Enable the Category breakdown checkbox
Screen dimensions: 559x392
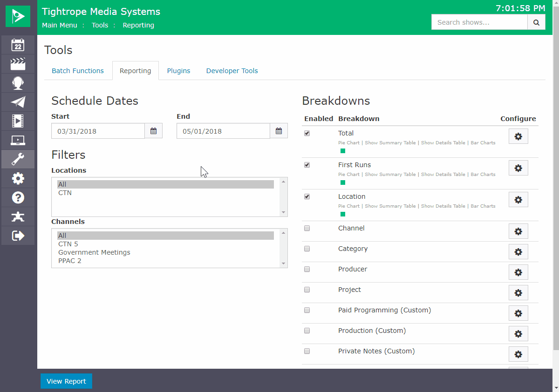tap(307, 249)
